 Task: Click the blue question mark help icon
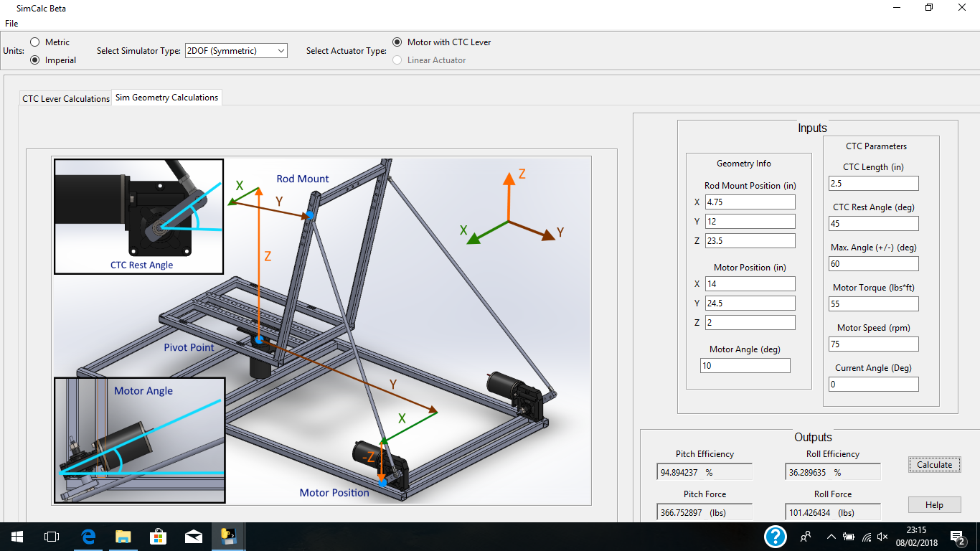click(776, 536)
